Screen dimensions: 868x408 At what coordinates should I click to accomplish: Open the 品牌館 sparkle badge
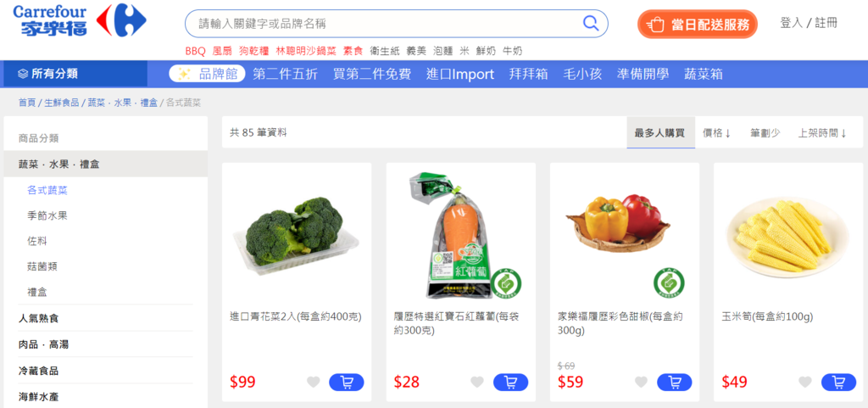pos(207,74)
